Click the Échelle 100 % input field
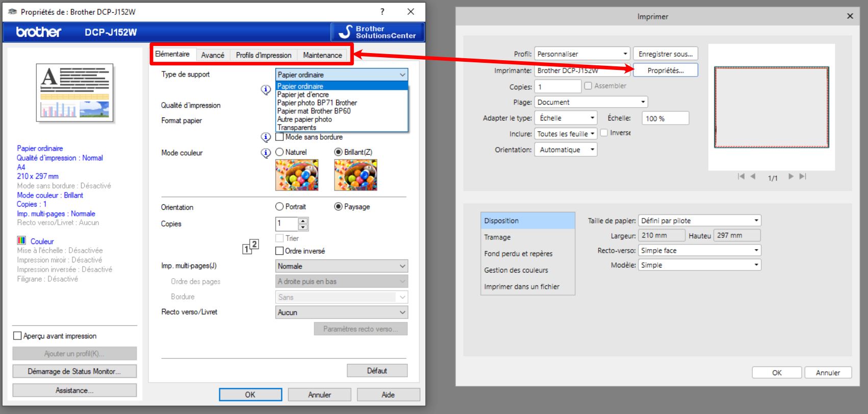The image size is (868, 414). [x=666, y=118]
